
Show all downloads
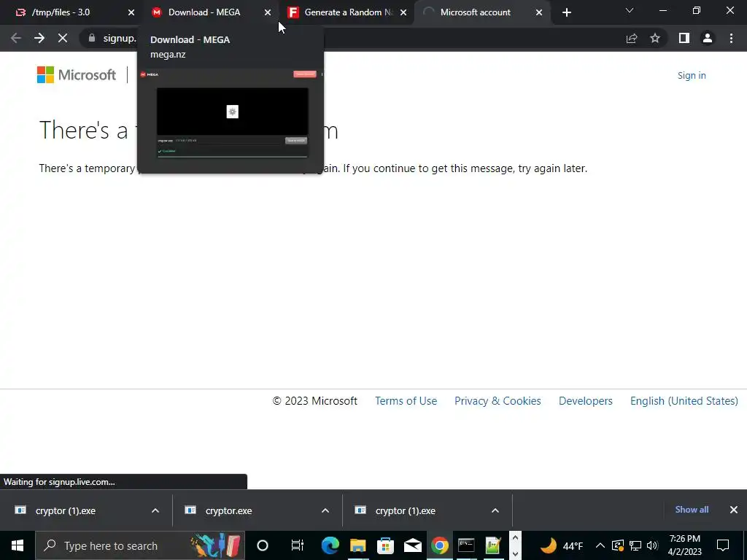(692, 510)
